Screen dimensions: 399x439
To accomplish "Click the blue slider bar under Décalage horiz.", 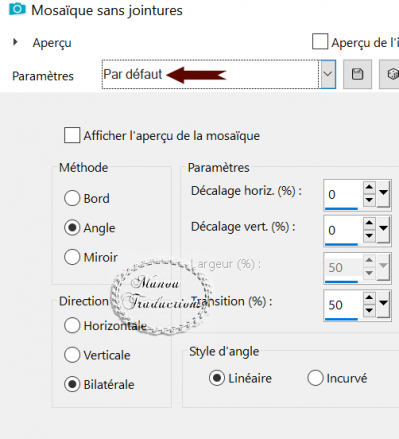I will coord(341,209).
